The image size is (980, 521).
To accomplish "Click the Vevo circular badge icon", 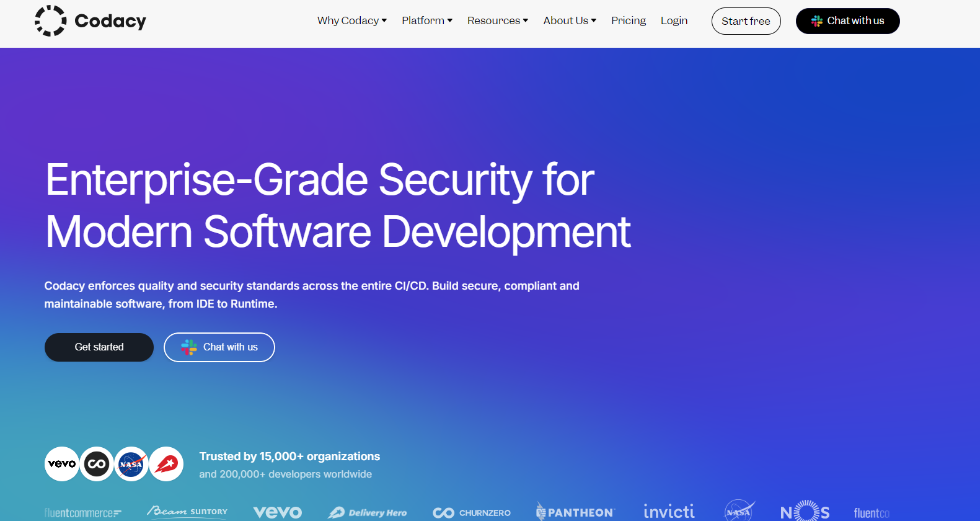I will 62,464.
